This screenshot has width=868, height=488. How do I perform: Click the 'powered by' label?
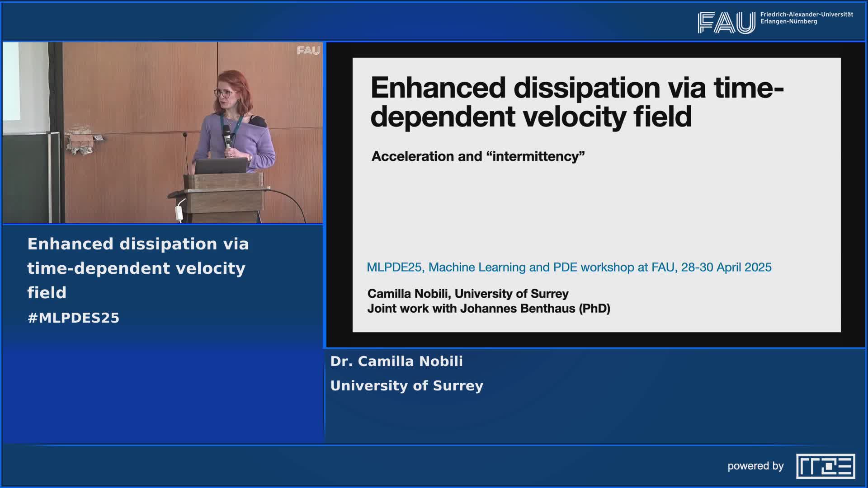coord(755,466)
